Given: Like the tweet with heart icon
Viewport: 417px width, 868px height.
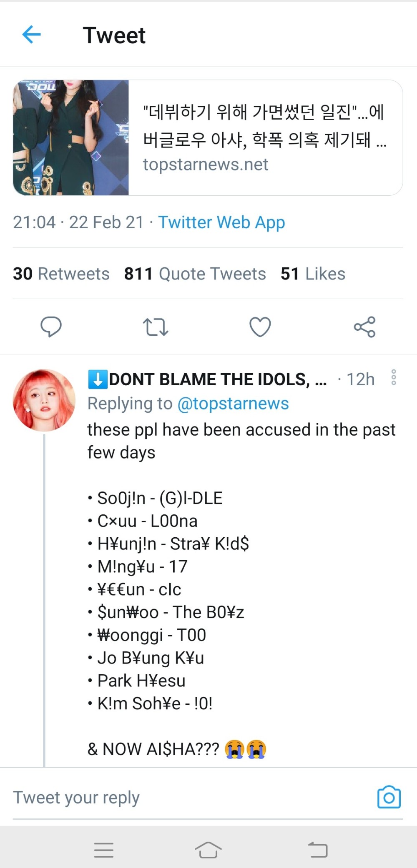Looking at the screenshot, I should tap(260, 327).
